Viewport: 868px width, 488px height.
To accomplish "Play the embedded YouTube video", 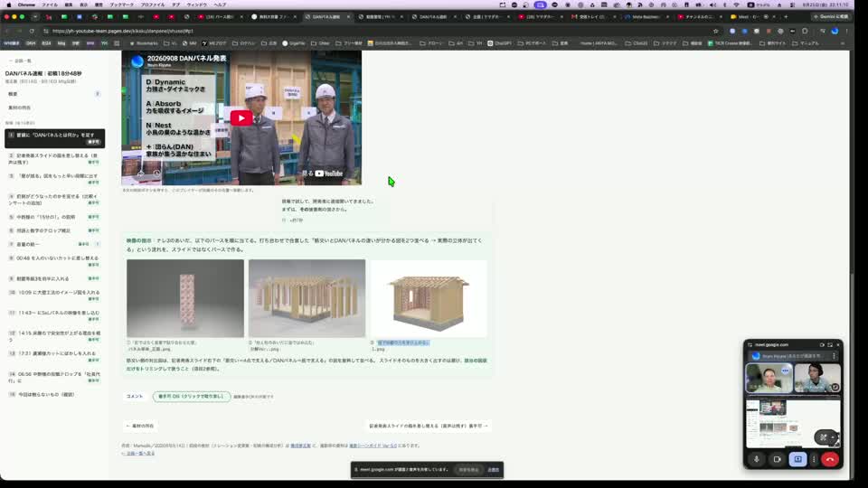I will tap(241, 117).
